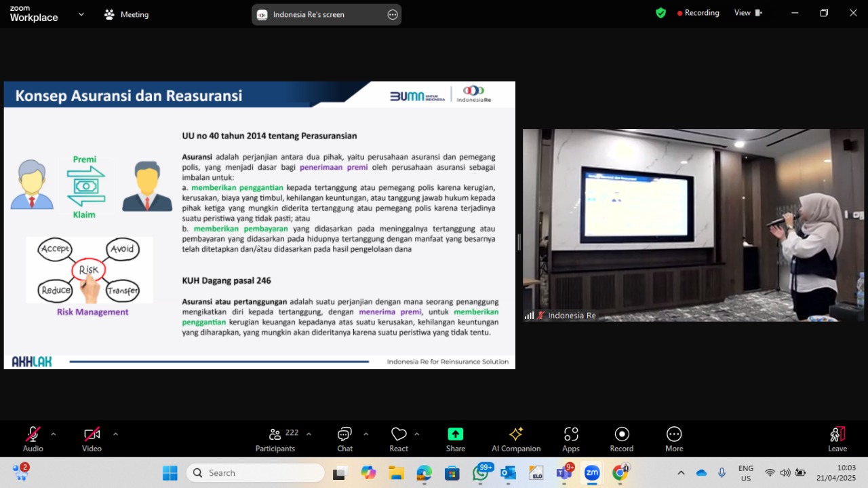
Task: Start recording with the Record icon
Action: click(x=622, y=434)
